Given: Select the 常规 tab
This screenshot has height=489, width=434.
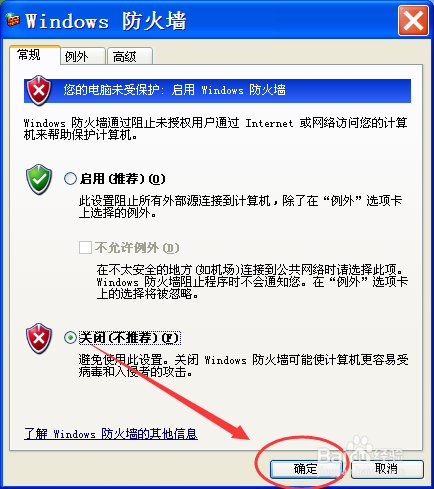Looking at the screenshot, I should tap(35, 55).
